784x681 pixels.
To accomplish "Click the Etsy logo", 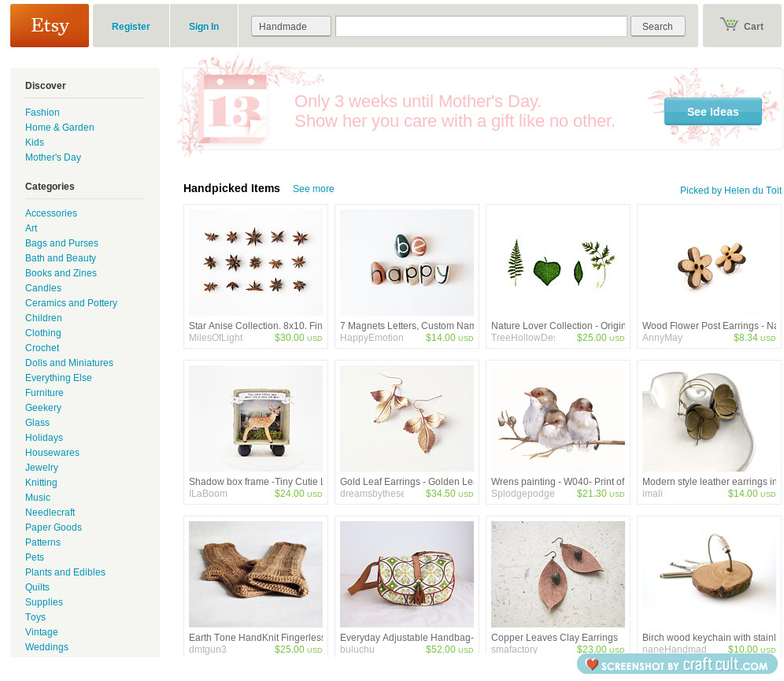I will point(50,25).
